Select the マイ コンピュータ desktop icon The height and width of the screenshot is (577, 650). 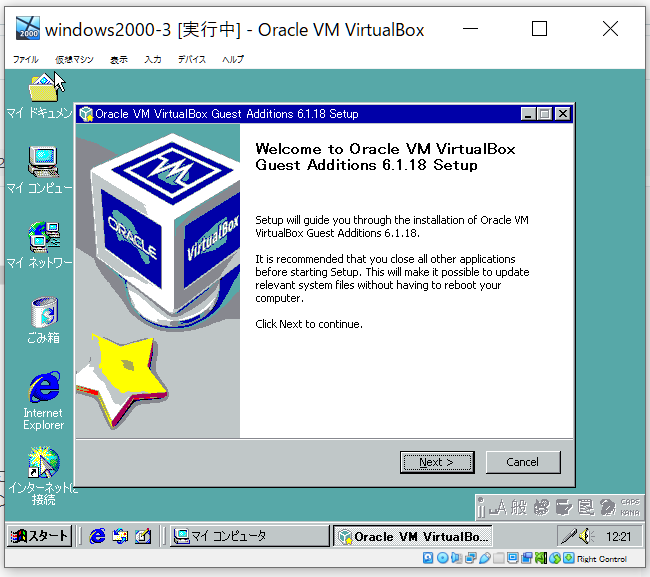(41, 170)
